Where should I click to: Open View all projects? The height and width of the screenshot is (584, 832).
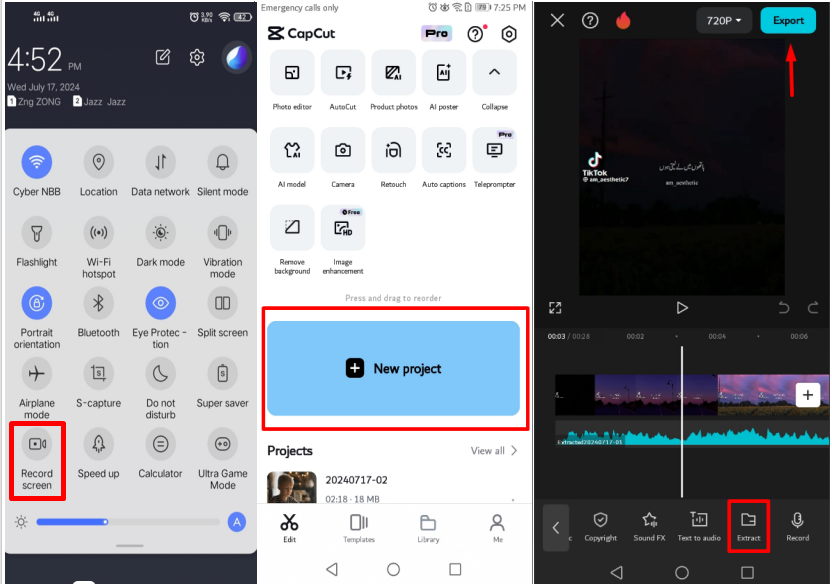493,451
